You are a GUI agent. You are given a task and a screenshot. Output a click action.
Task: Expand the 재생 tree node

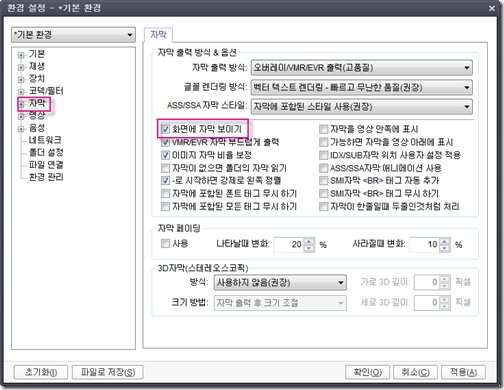coord(21,67)
